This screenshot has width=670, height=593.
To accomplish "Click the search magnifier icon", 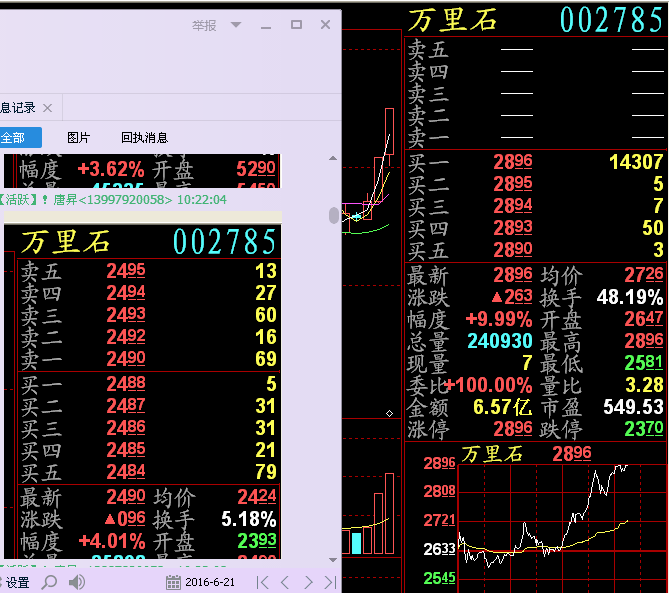I will click(x=50, y=582).
